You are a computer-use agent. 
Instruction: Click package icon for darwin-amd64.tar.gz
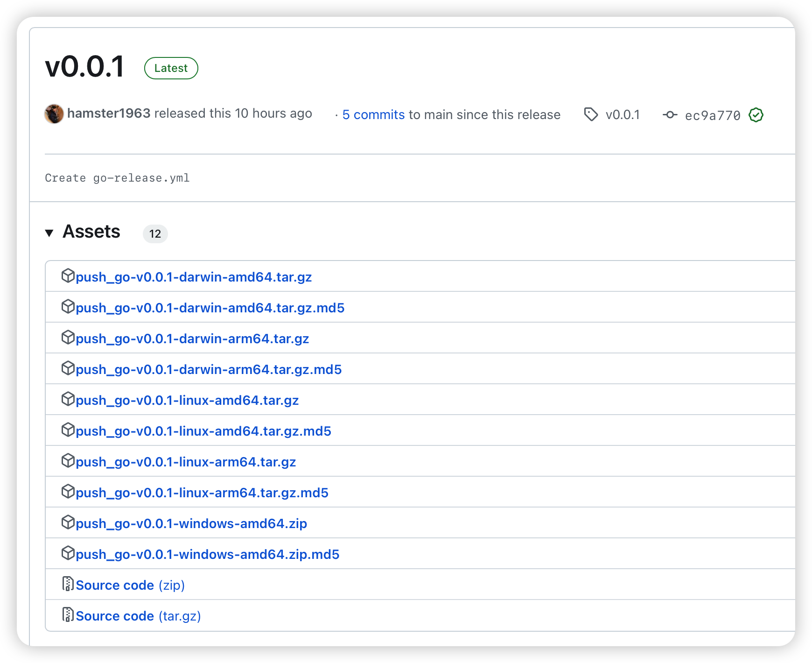click(68, 276)
